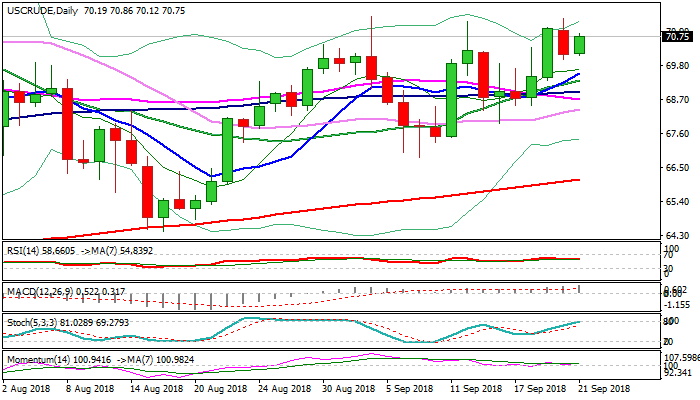The image size is (700, 400).
Task: Click the red long-term moving average line
Action: [x=400, y=201]
